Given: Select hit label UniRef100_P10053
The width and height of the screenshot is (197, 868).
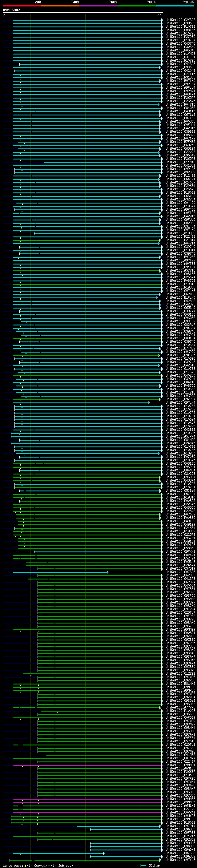Looking at the screenshot, I should tap(180, 711).
